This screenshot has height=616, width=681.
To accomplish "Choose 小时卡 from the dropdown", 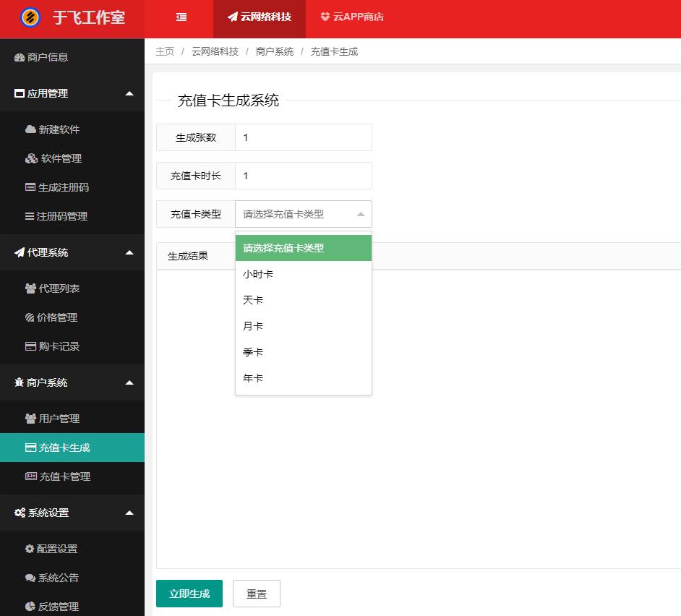I will coord(303,274).
